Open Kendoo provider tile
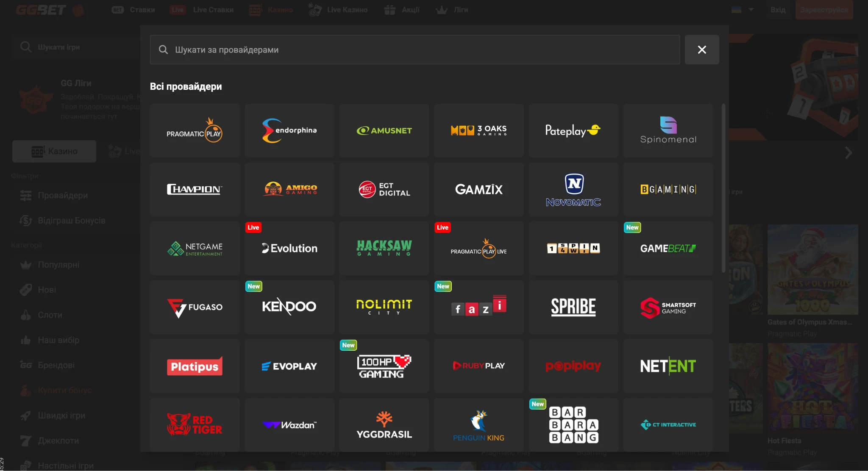The height and width of the screenshot is (471, 868). click(289, 307)
